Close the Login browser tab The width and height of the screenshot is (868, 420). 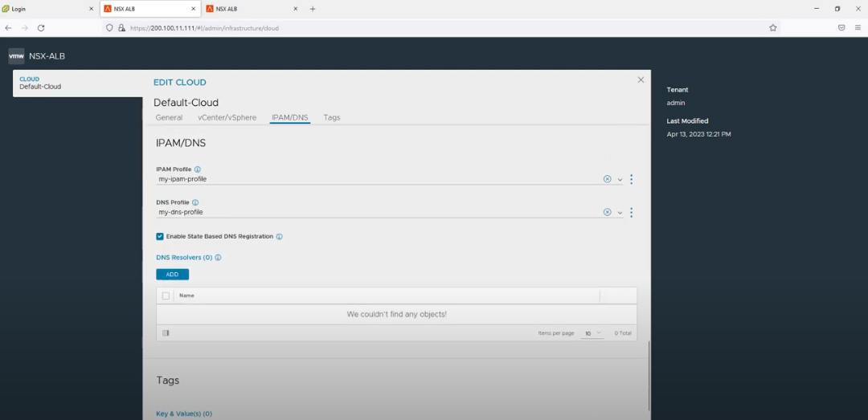point(92,9)
